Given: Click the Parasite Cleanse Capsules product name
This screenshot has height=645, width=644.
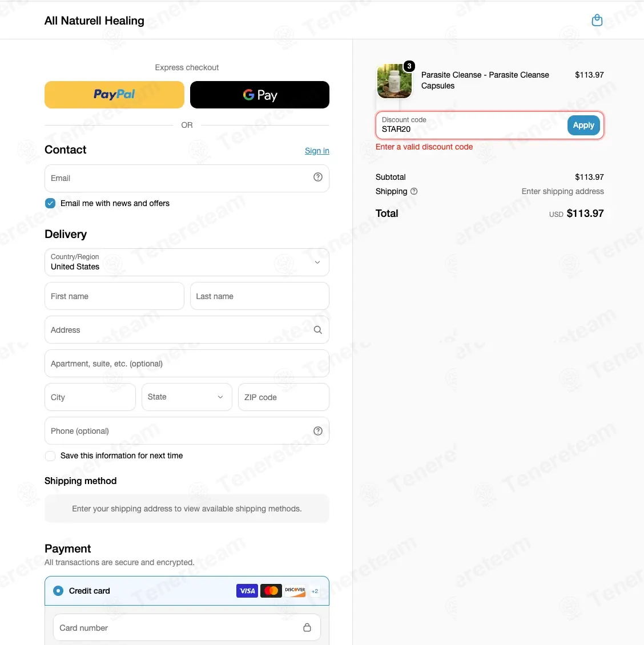Looking at the screenshot, I should point(485,80).
